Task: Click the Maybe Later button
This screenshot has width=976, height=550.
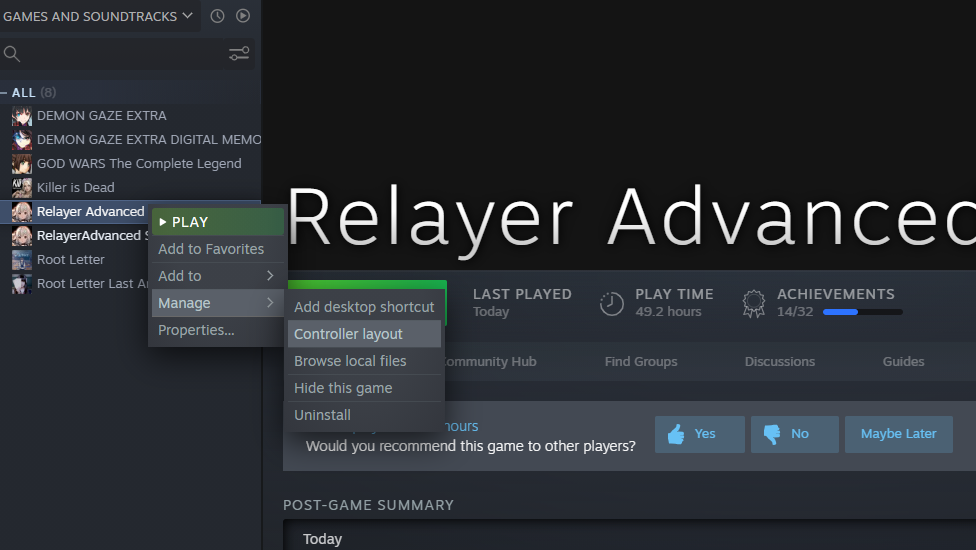Action: [x=898, y=434]
